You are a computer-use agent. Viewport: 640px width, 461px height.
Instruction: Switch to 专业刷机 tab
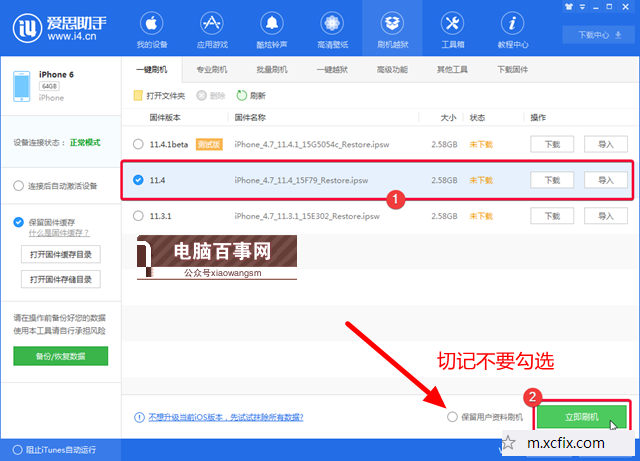(212, 70)
